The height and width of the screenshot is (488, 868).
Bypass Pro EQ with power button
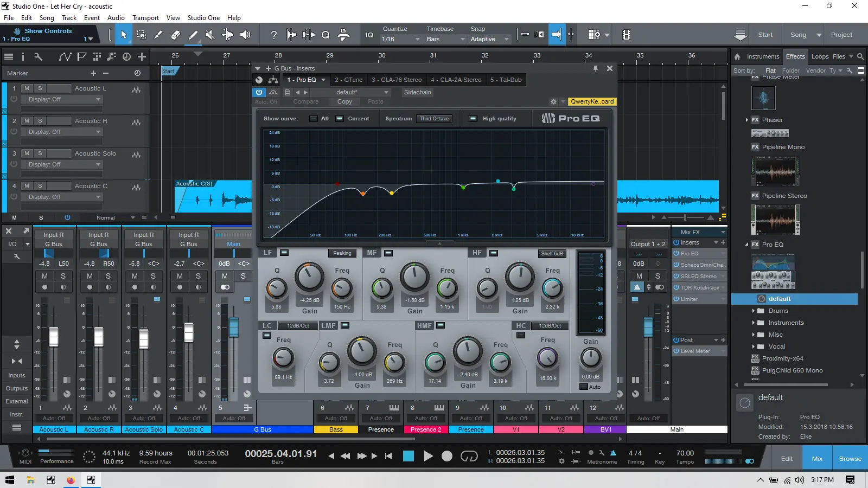click(259, 92)
